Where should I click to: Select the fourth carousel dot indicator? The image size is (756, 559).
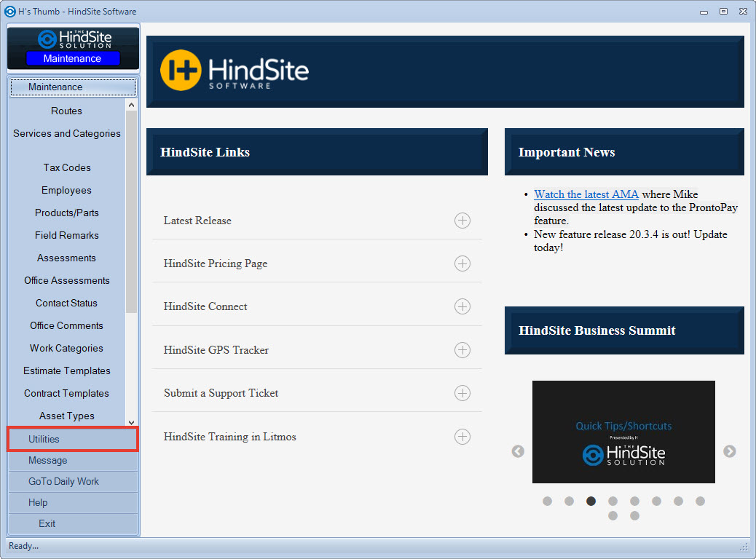(613, 501)
